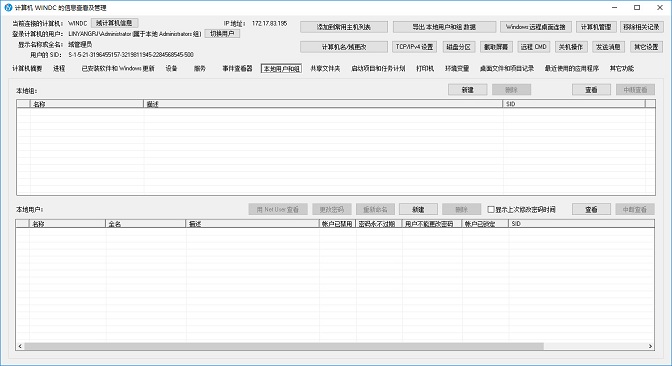The height and width of the screenshot is (366, 672).
Task: Switch to the 设备 devices tab
Action: point(171,69)
